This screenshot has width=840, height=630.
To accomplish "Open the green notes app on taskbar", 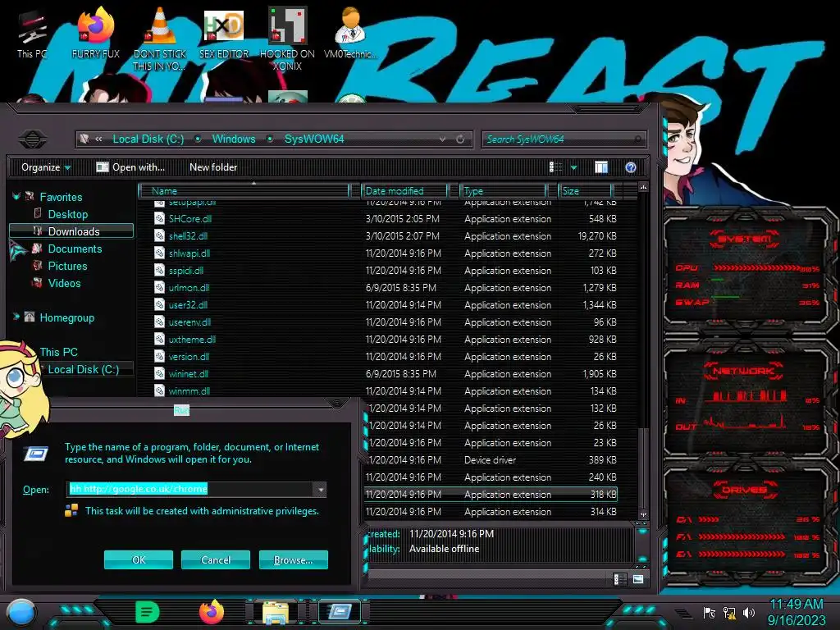I will tap(148, 612).
